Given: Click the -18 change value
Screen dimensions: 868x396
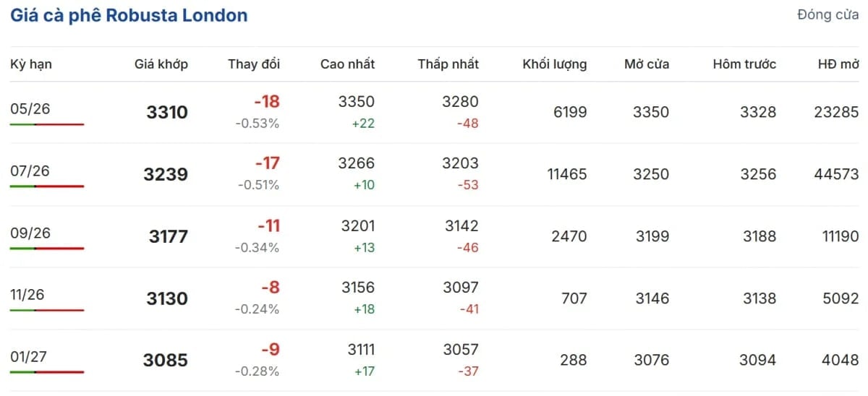Looking at the screenshot, I should pyautogui.click(x=267, y=102).
